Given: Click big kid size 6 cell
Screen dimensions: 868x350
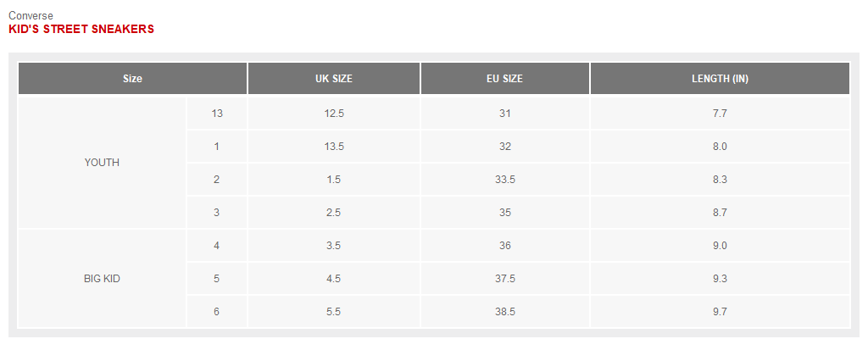Looking at the screenshot, I should (x=217, y=312).
